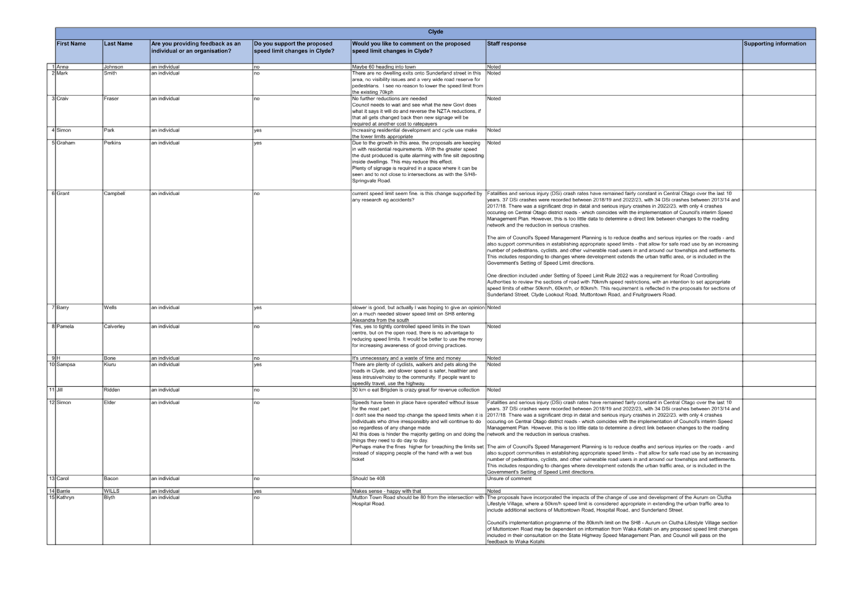This screenshot has height=592, width=868.
Task: Click last name cell 'Blyth'
Action: pos(110,497)
